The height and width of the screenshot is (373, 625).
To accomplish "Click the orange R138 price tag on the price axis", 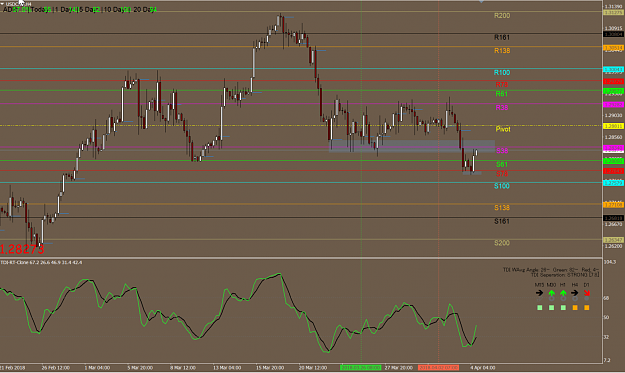I will pos(613,48).
